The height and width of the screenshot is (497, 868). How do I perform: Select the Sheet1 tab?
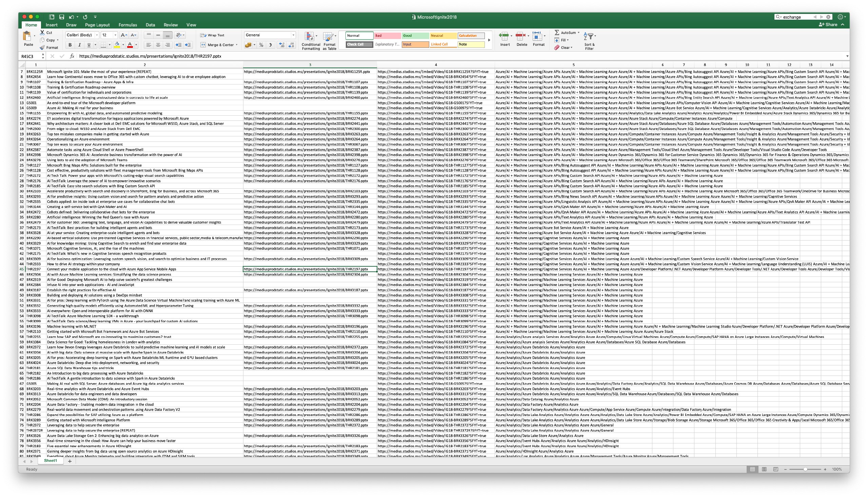[x=50, y=461]
